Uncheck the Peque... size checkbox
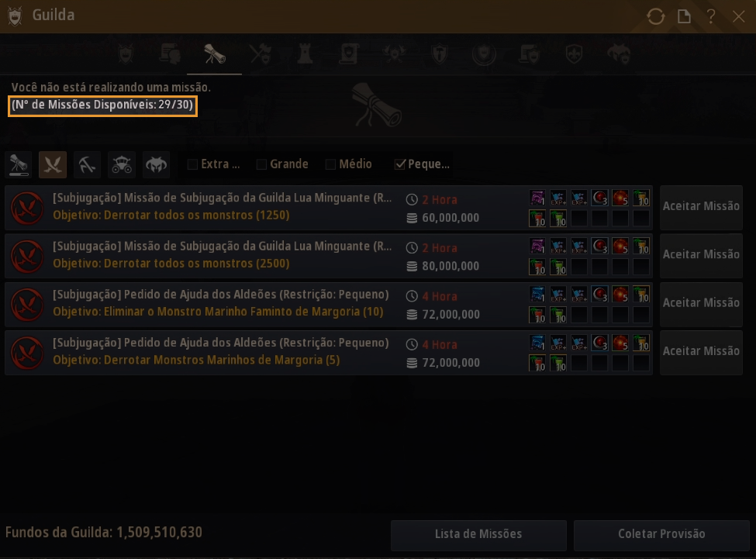Viewport: 756px width, 559px height. pos(399,164)
